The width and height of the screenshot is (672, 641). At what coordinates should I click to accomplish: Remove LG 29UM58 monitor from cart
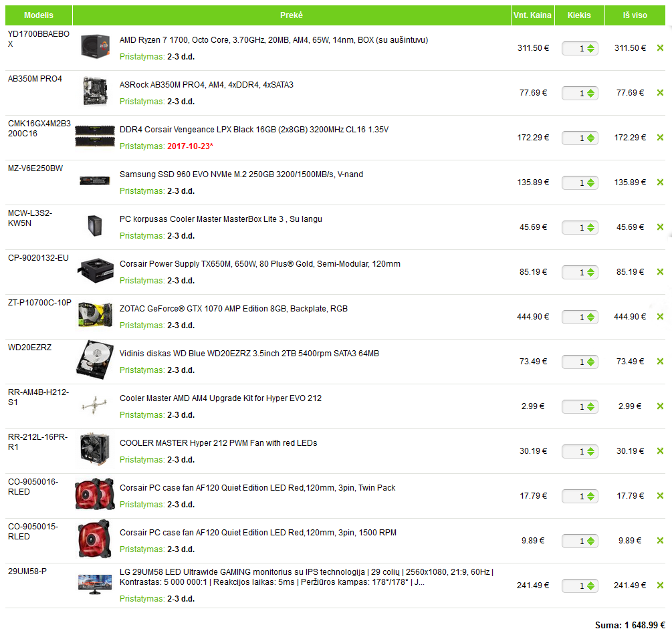pos(660,586)
